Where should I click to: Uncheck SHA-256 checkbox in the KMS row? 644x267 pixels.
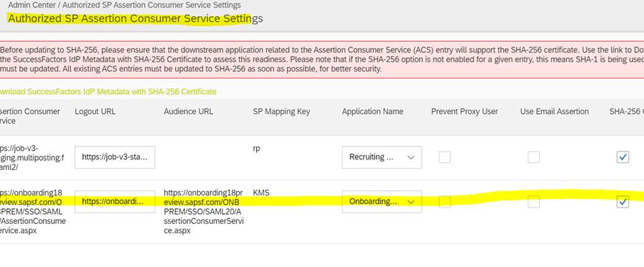pyautogui.click(x=623, y=202)
